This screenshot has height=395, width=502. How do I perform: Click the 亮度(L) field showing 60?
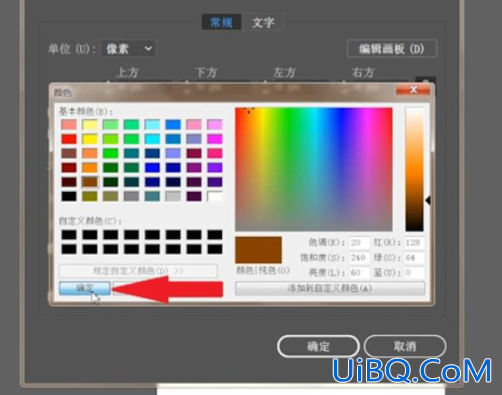pos(360,273)
